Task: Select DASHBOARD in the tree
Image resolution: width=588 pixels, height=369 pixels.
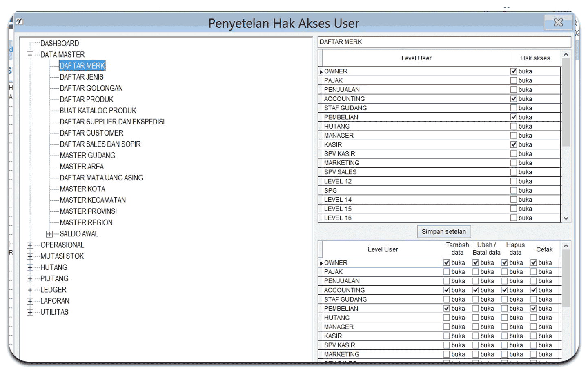Action: click(x=60, y=43)
